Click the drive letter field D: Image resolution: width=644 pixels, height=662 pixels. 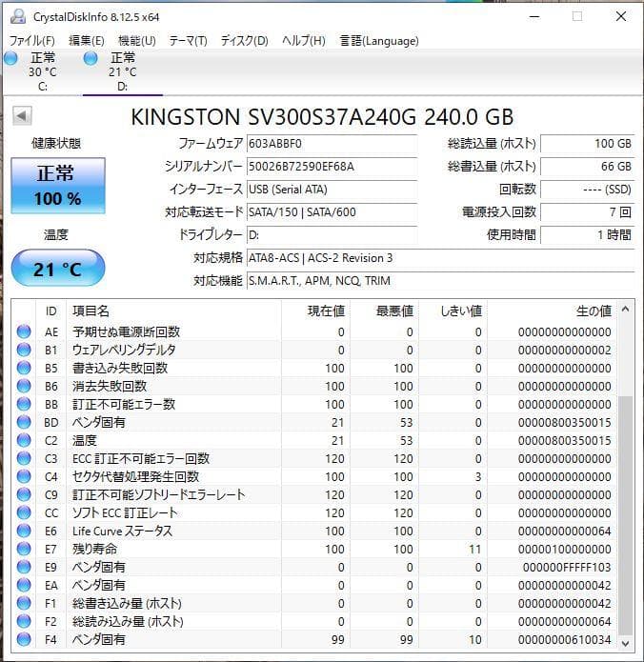[332, 235]
